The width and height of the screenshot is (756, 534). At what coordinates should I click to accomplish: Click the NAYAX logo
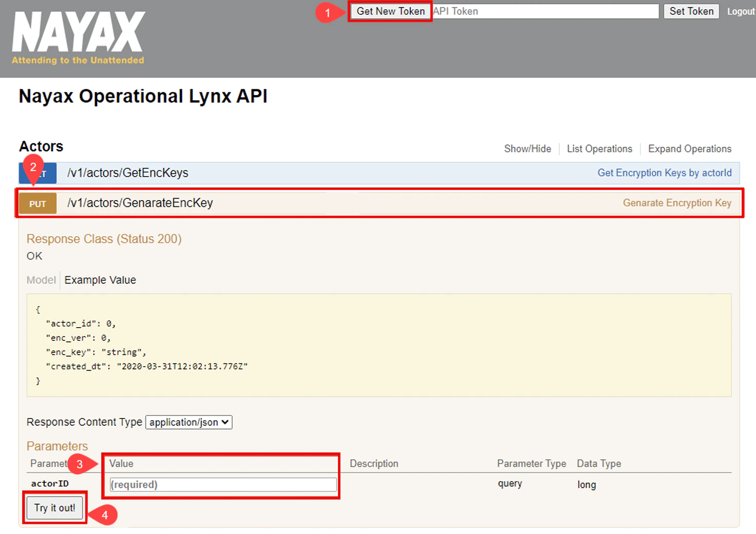point(79,38)
